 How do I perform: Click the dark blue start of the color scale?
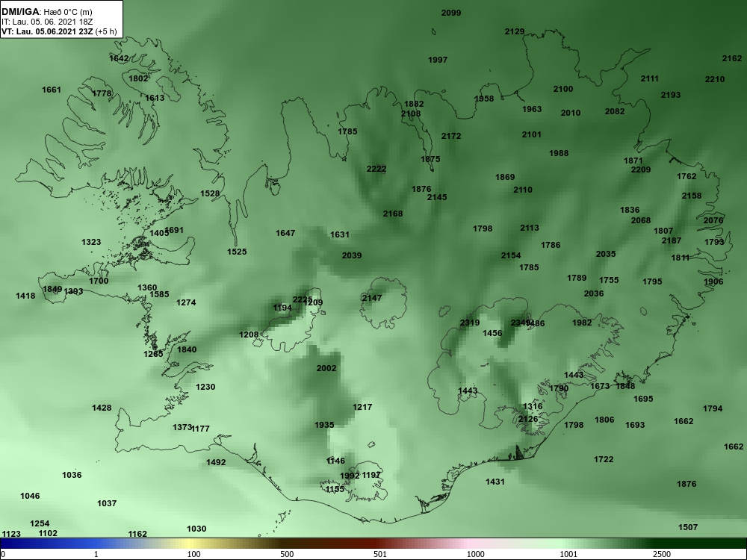pos(10,544)
